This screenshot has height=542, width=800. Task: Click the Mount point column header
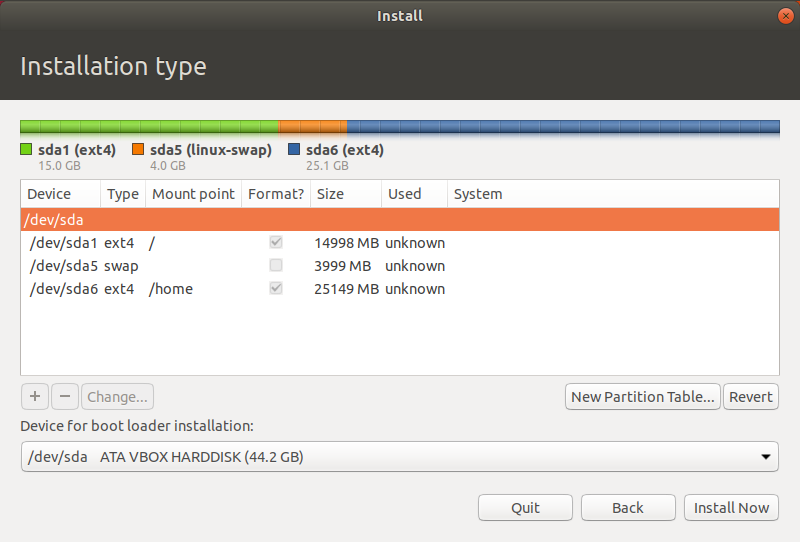(193, 194)
